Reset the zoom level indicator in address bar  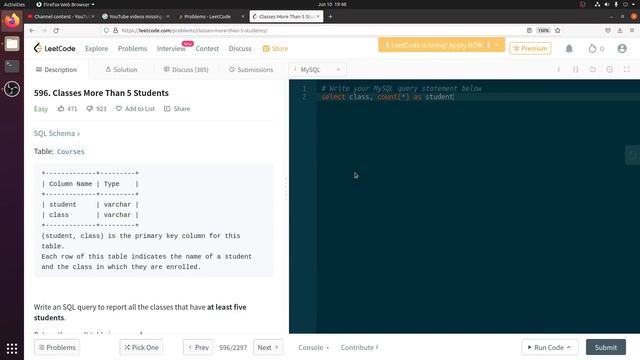(543, 31)
